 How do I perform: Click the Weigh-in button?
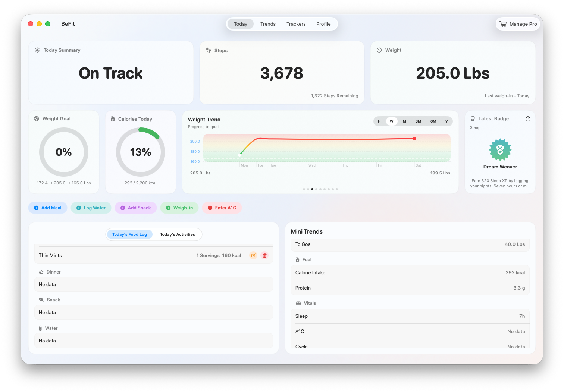179,208
